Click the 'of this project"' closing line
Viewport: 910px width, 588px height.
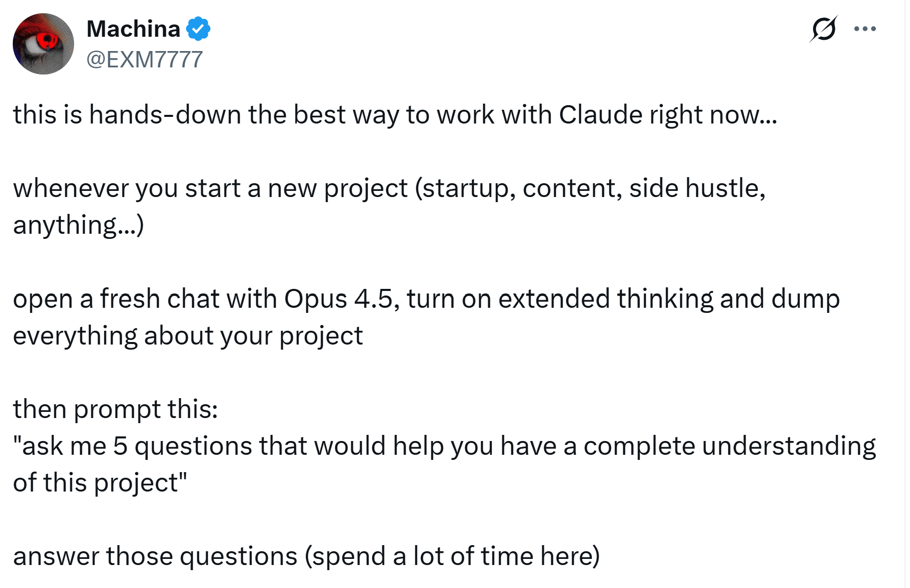click(100, 483)
